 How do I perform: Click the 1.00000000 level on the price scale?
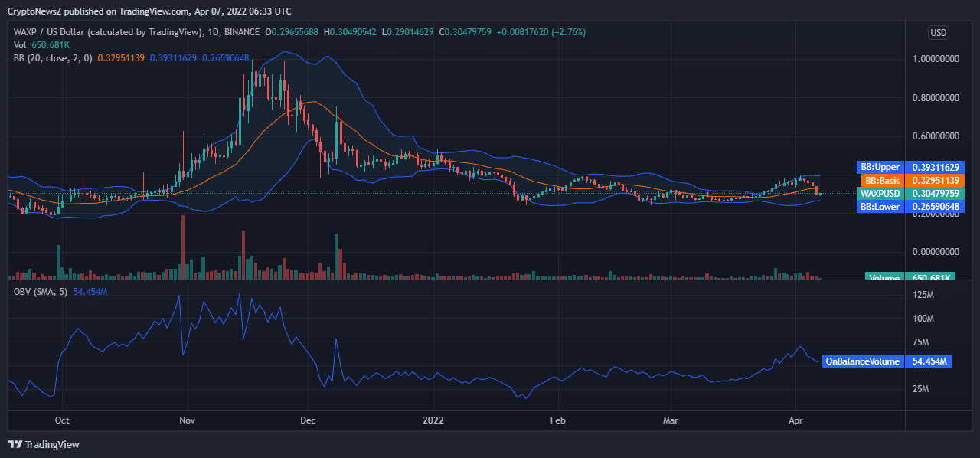[935, 59]
